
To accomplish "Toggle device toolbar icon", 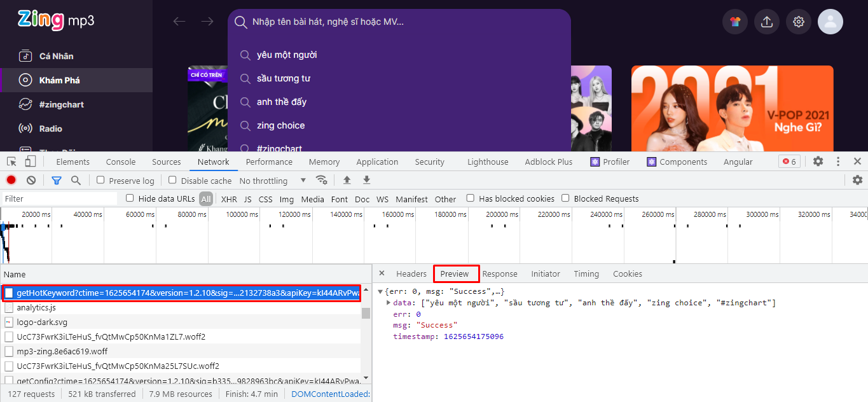I will click(x=30, y=162).
